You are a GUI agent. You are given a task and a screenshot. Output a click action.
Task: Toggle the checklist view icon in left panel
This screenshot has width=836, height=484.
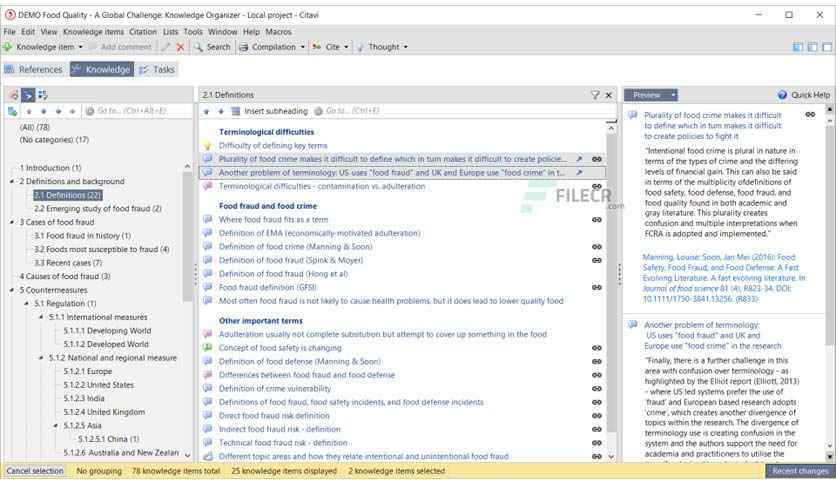[42, 95]
